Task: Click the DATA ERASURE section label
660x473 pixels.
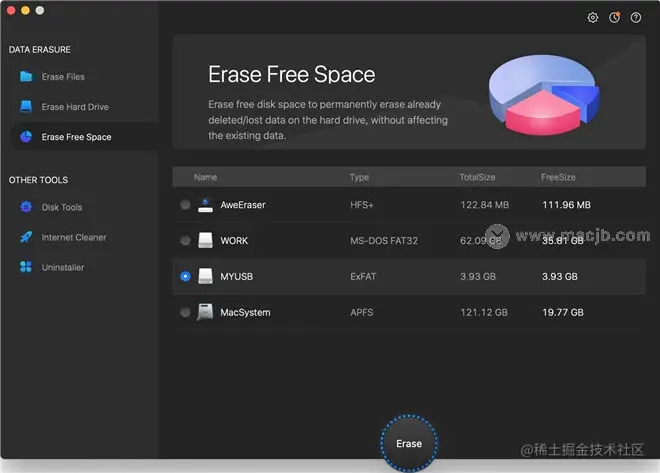Action: [40, 50]
